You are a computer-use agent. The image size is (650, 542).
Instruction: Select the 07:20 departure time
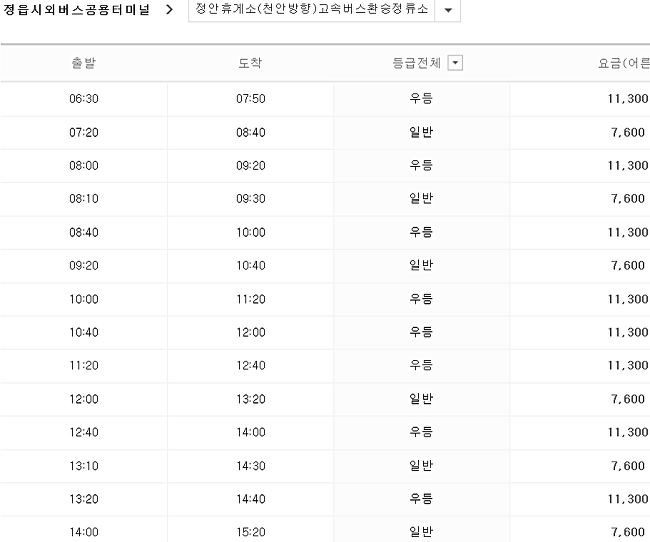click(x=84, y=133)
